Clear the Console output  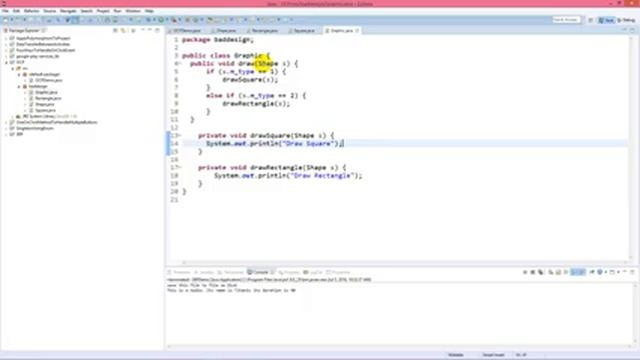[551, 272]
